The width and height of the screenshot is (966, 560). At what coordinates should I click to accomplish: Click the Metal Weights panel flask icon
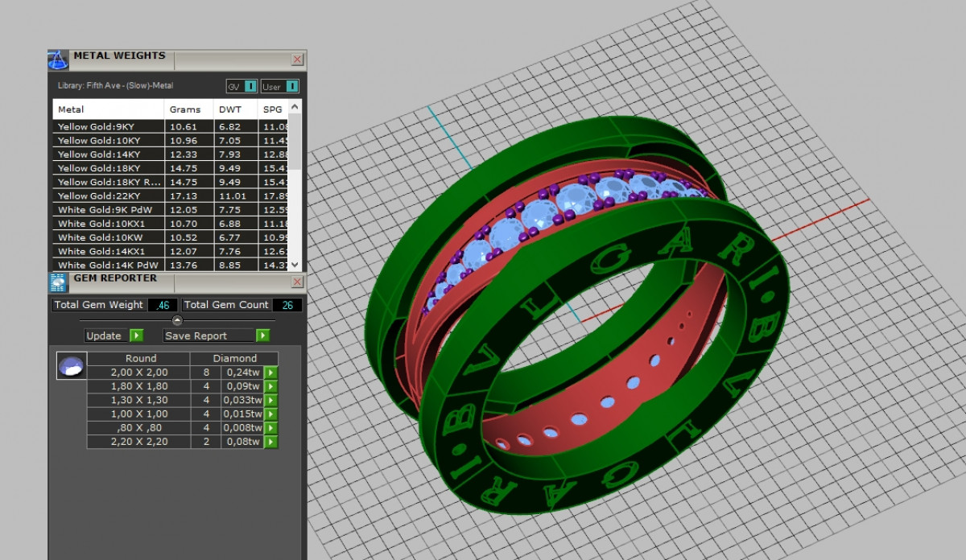(x=58, y=60)
